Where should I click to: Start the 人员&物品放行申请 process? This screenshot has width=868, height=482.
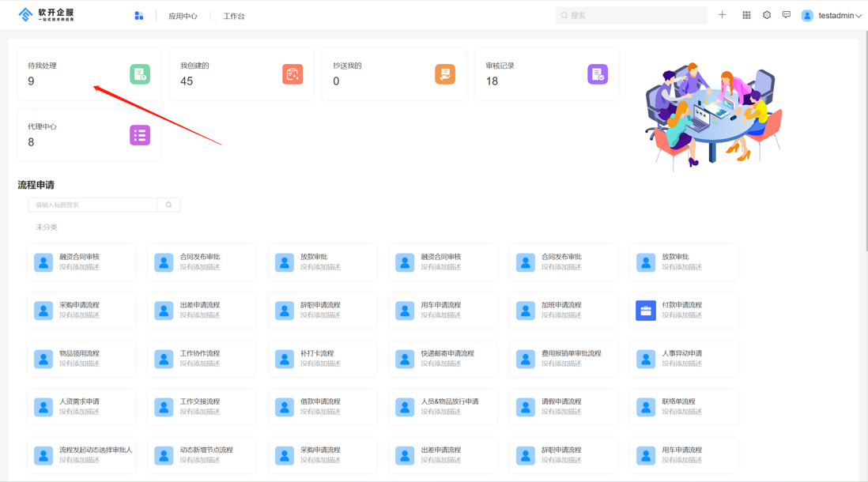point(443,407)
